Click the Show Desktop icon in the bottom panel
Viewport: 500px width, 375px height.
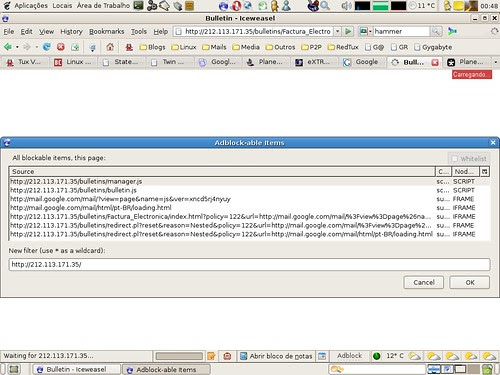point(14,369)
